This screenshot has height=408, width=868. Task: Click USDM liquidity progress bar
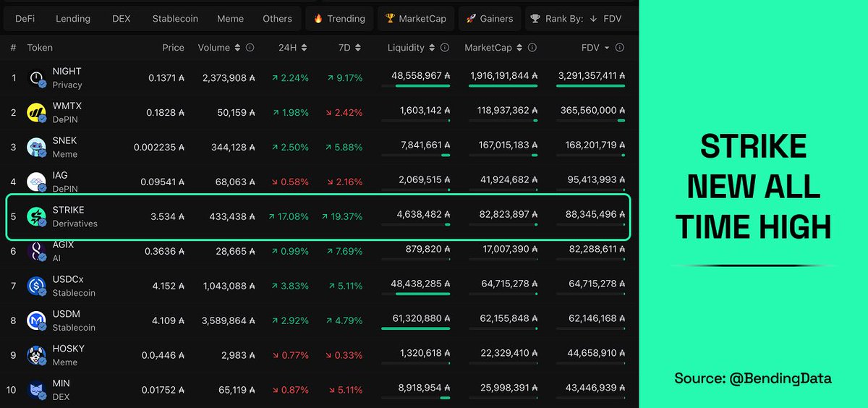click(x=415, y=328)
